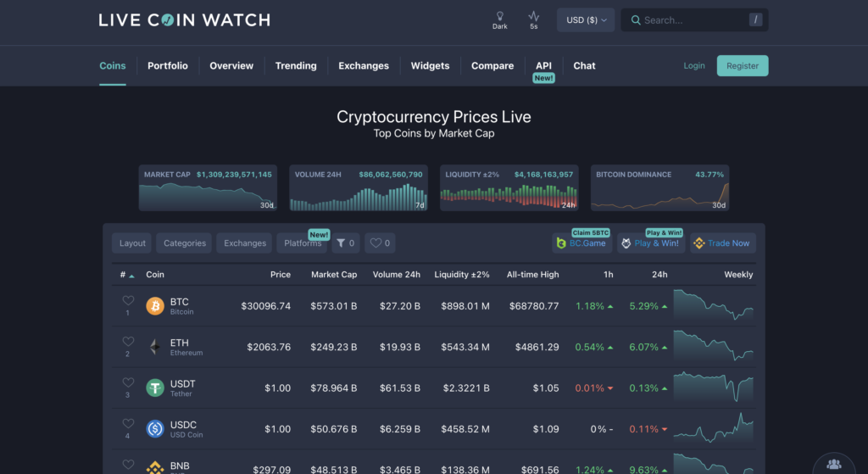This screenshot has width=868, height=474.
Task: Open the USD ($) currency dropdown
Action: 586,20
